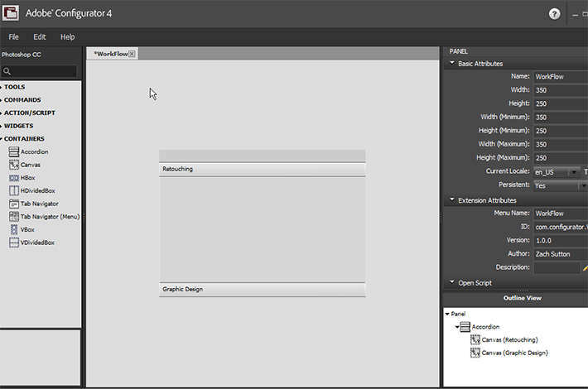Screen dimensions: 588x389
Task: Select the HBox container icon
Action: (x=14, y=178)
